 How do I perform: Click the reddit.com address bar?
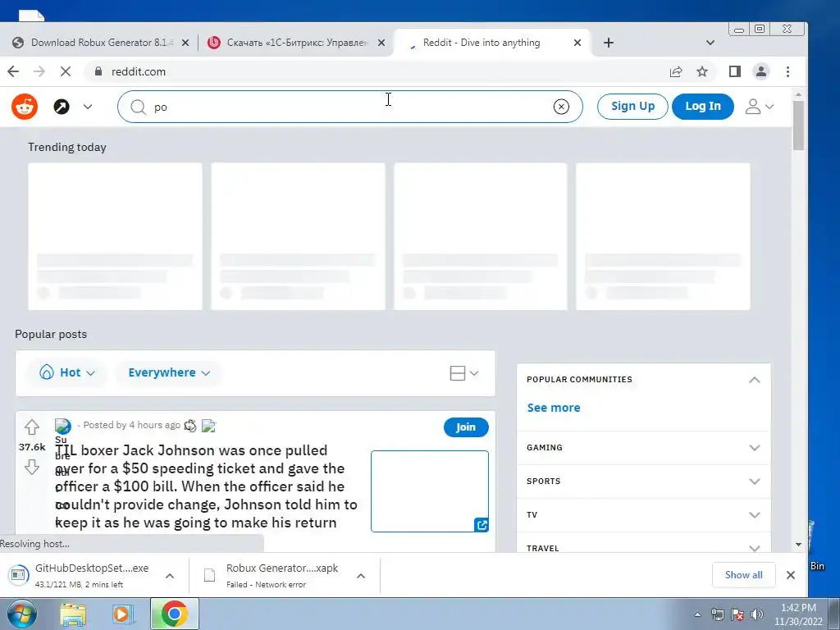pyautogui.click(x=375, y=71)
